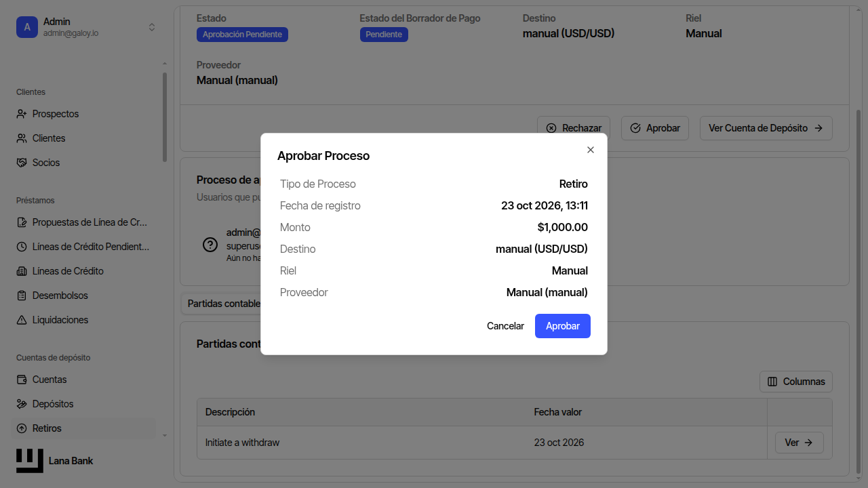Click the Lana Bank logo
Viewport: 868px width, 488px height.
30,461
